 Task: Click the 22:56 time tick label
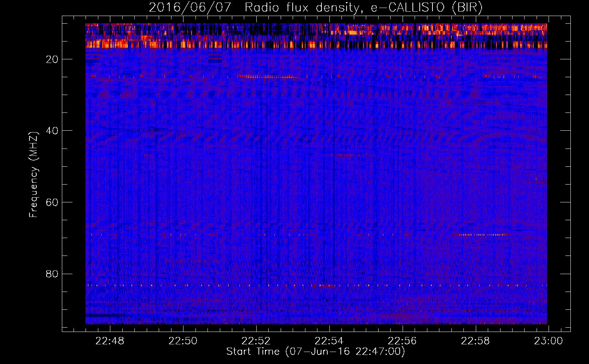click(x=402, y=341)
